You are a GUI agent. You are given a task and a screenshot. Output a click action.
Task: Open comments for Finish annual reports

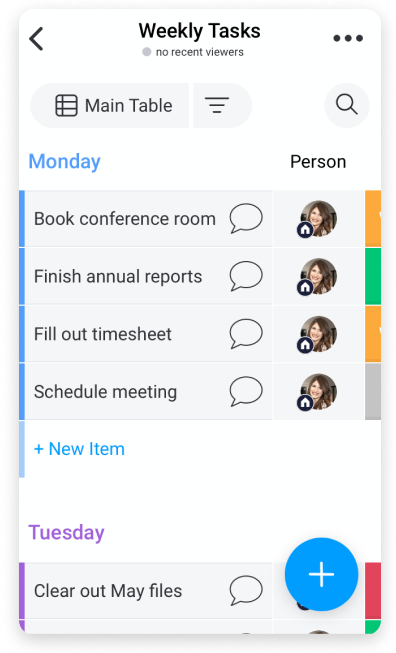point(246,276)
